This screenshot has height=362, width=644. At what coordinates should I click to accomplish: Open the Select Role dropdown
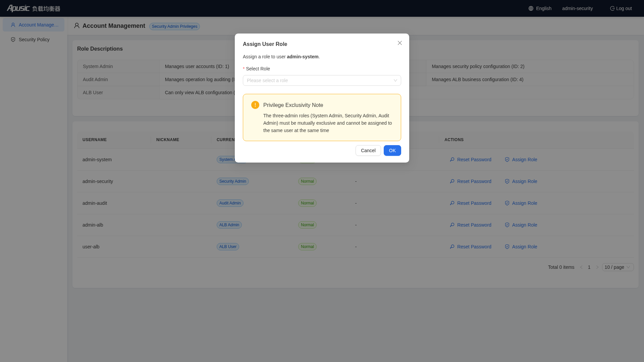(x=322, y=80)
